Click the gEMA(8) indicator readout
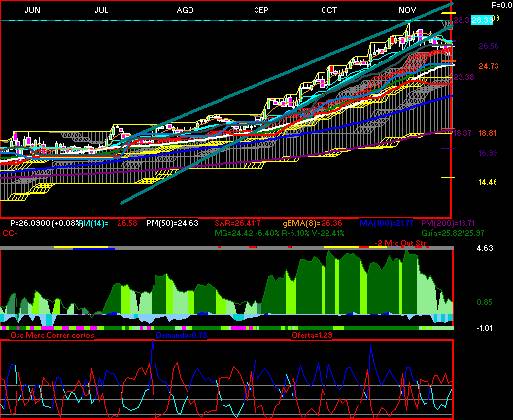Image resolution: width=513 pixels, height=420 pixels. tap(312, 223)
